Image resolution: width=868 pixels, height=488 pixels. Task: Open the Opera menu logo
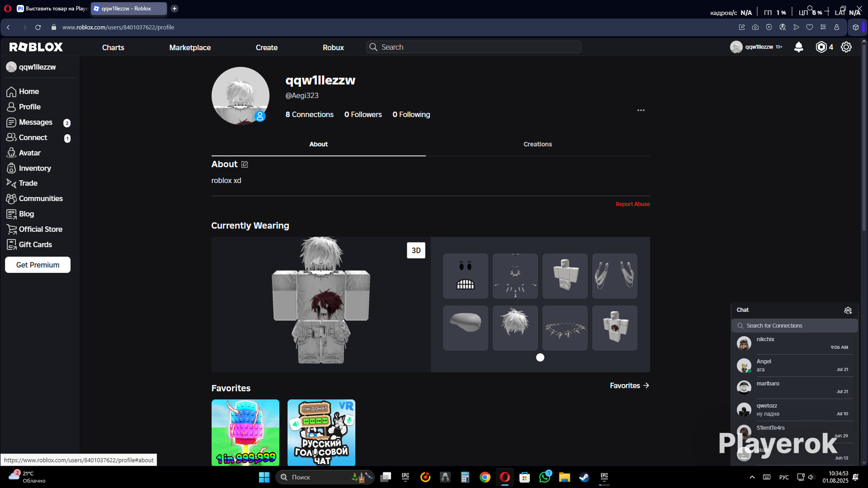pyautogui.click(x=7, y=8)
